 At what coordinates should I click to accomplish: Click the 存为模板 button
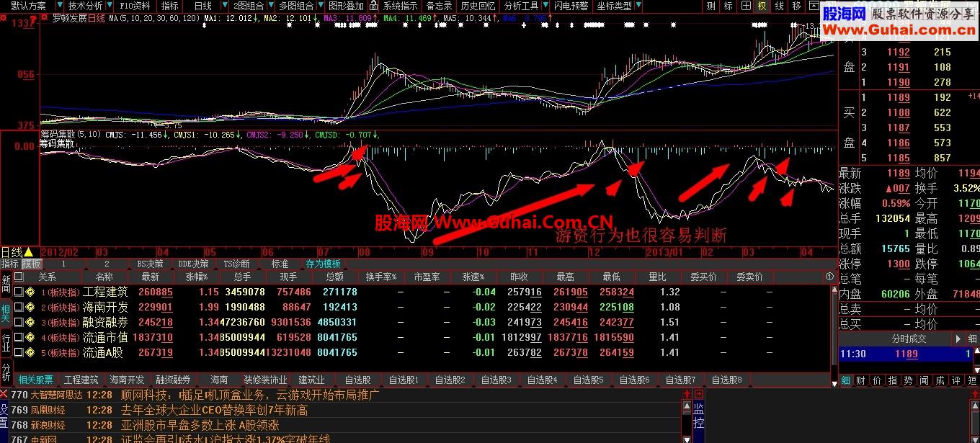pyautogui.click(x=323, y=264)
